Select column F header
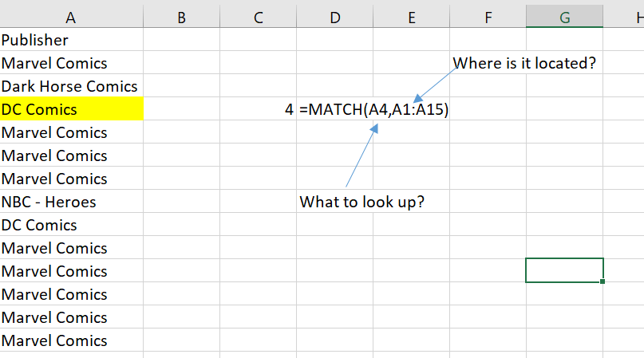The height and width of the screenshot is (358, 644). [x=488, y=17]
